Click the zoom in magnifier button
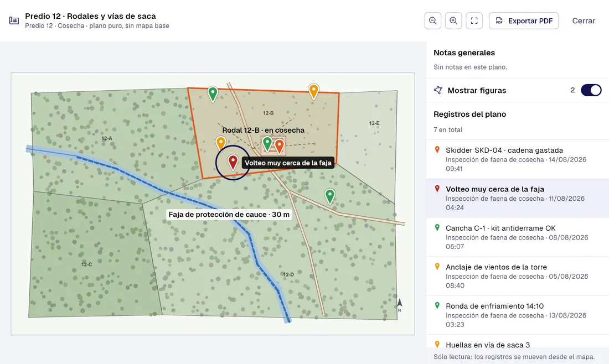Viewport: 609px width, 364px height. (453, 20)
